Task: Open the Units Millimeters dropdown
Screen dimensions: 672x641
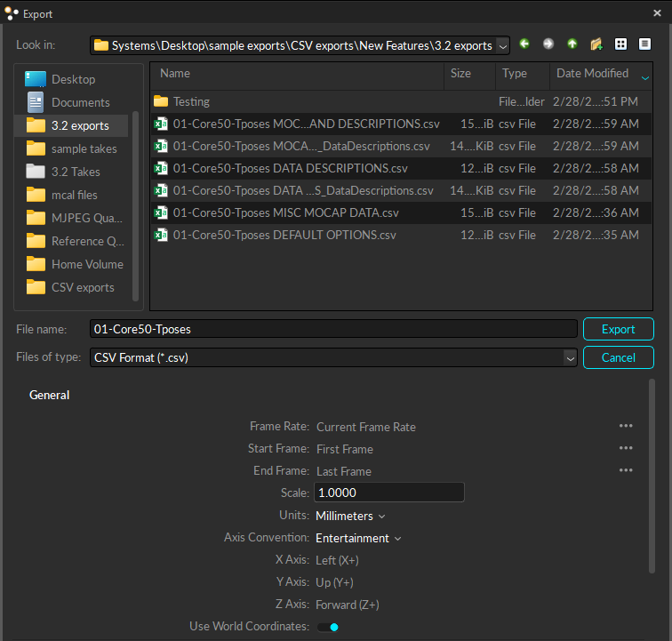Action: (350, 516)
